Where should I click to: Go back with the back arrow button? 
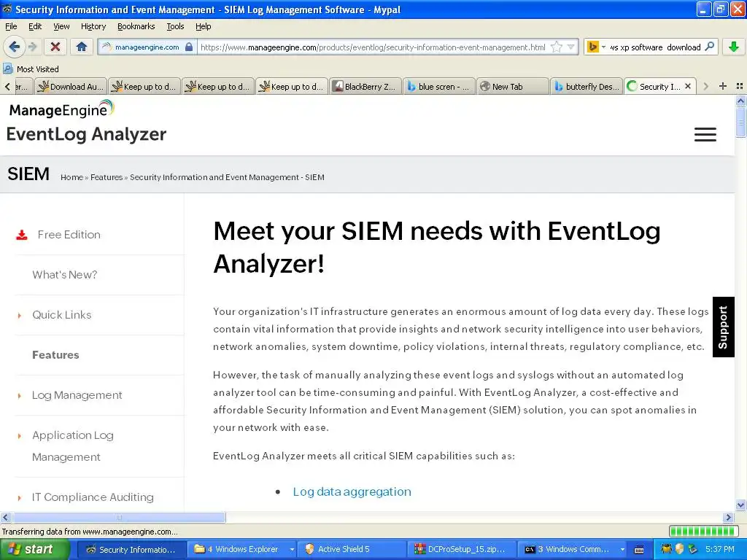(x=15, y=47)
